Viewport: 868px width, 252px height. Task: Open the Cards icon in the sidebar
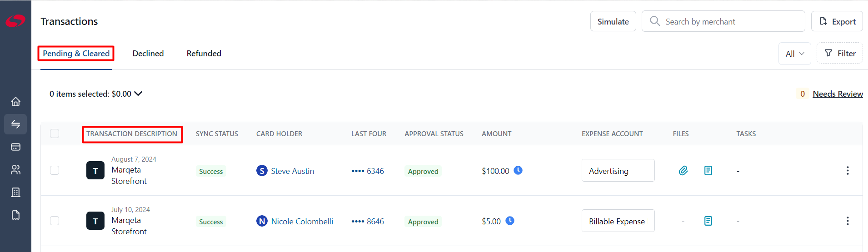[15, 147]
